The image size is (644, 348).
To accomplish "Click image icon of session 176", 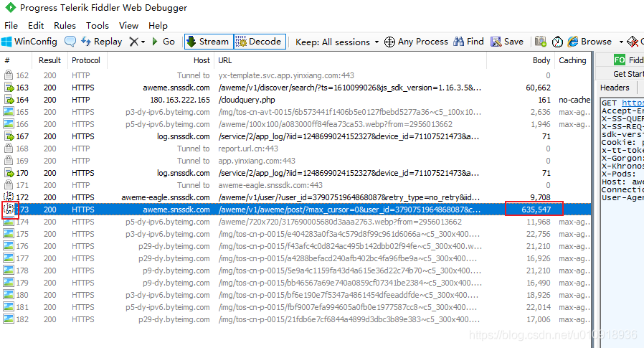I will (x=8, y=246).
